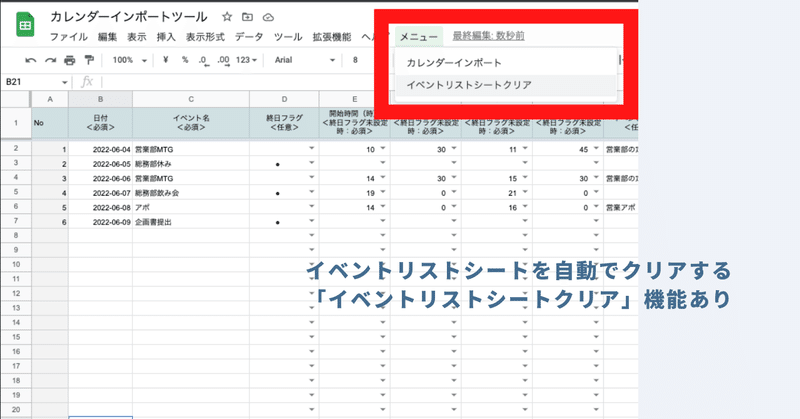Select the アポ event cell

pyautogui.click(x=191, y=208)
